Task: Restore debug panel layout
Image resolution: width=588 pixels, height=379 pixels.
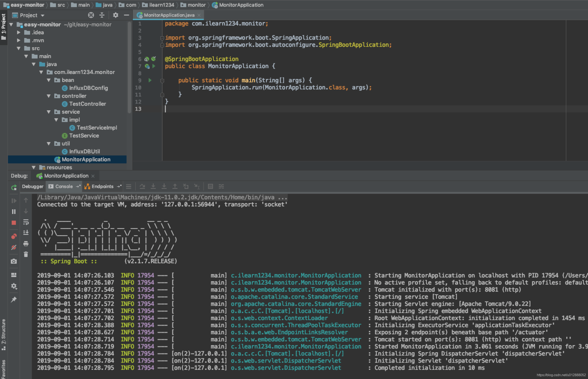Action: tap(14, 275)
